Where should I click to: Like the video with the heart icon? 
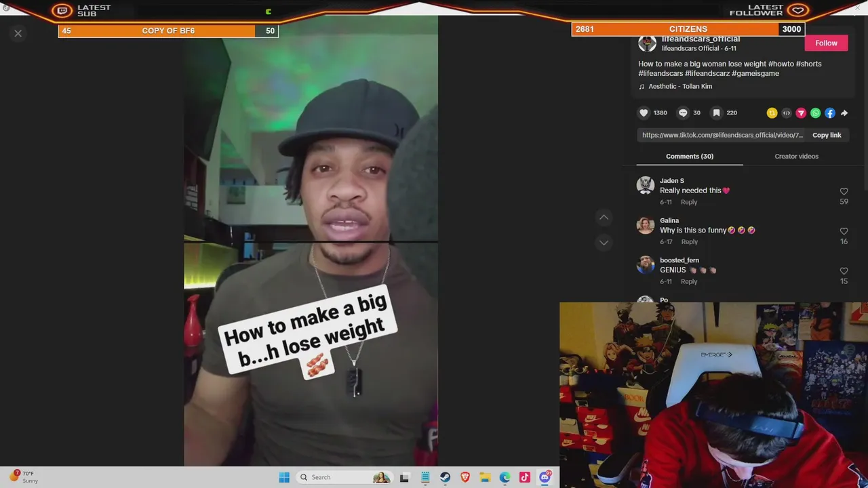(644, 113)
